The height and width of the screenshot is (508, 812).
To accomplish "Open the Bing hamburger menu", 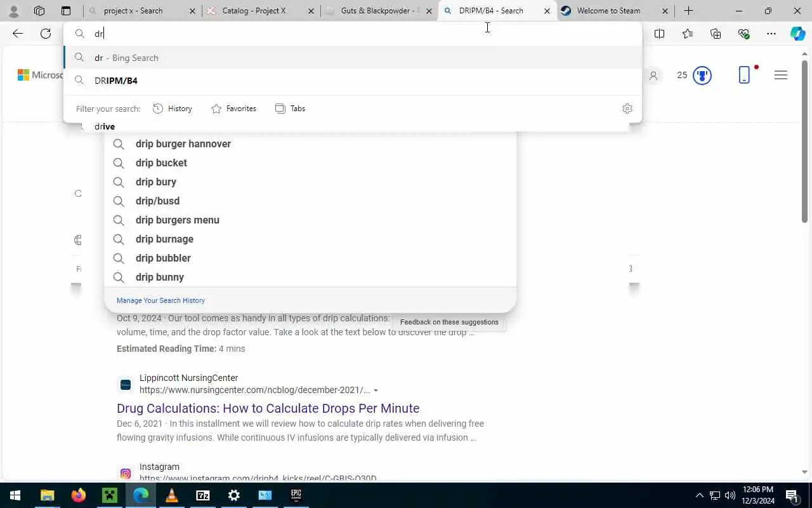I will click(x=781, y=76).
